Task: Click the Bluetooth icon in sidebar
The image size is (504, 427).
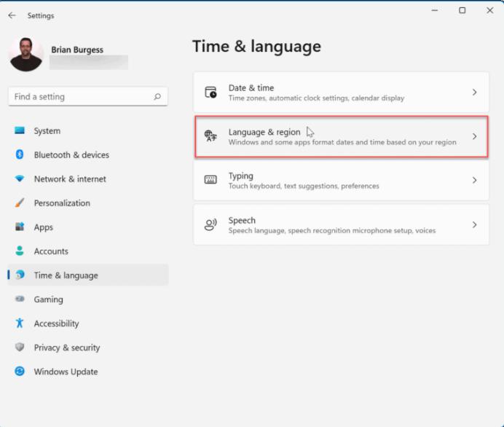Action: [20, 154]
